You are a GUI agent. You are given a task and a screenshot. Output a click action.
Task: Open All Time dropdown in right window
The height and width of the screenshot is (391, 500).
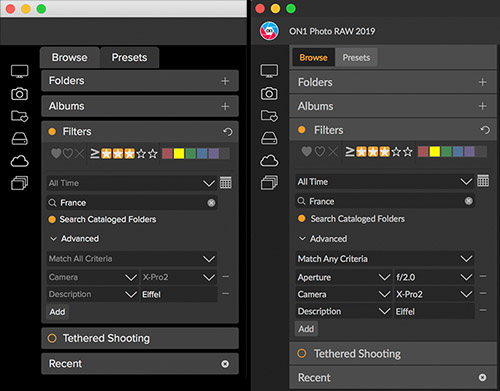[x=385, y=182]
